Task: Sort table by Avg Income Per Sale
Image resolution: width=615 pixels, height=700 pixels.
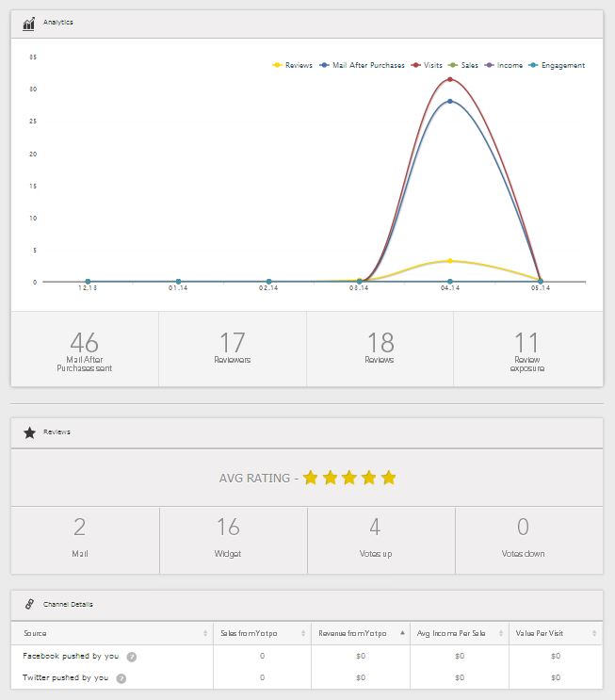Action: (460, 633)
